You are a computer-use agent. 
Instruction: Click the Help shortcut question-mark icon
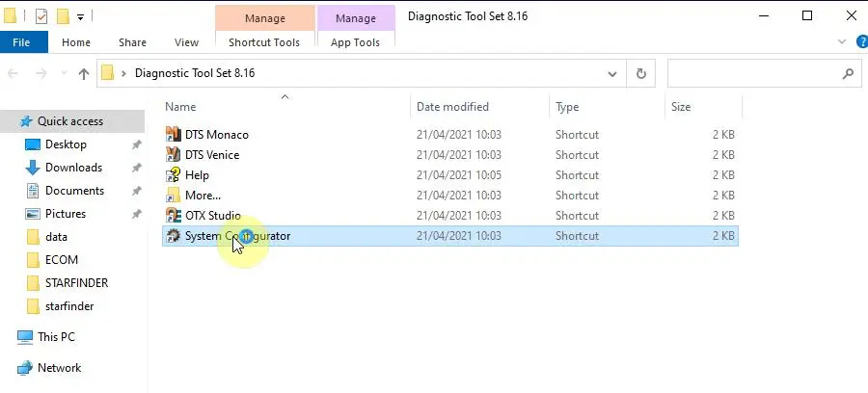(174, 175)
